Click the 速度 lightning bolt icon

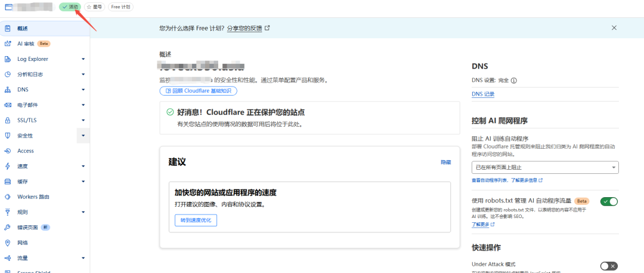click(7, 166)
